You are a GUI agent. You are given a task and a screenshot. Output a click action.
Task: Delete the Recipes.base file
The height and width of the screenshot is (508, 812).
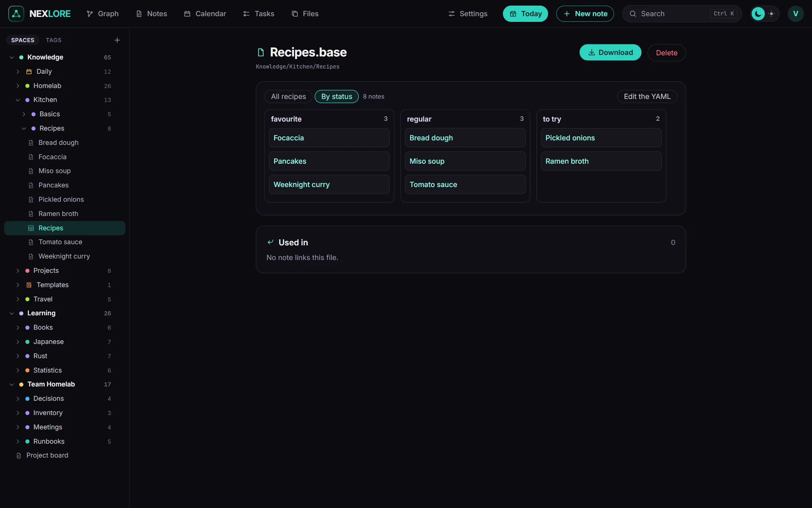pos(667,53)
